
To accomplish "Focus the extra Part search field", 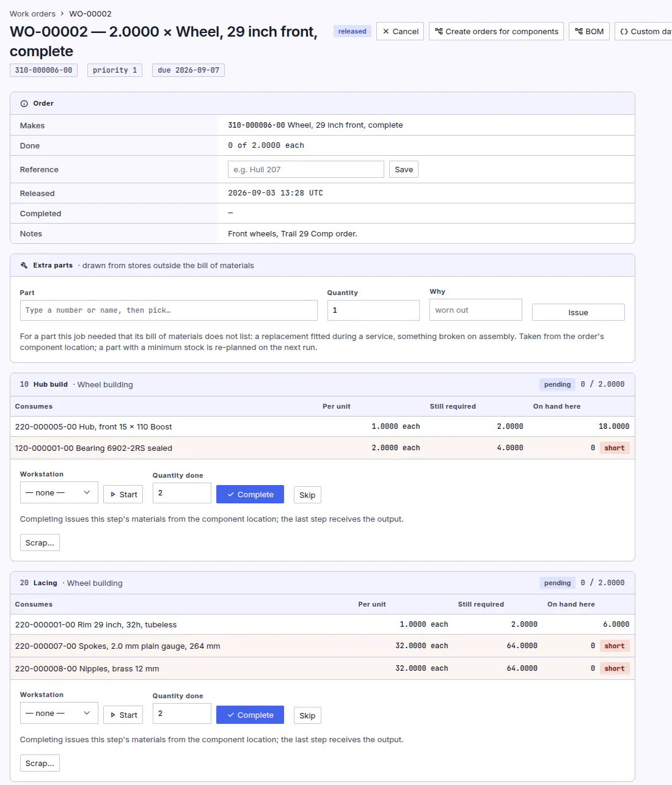I will pyautogui.click(x=169, y=310).
